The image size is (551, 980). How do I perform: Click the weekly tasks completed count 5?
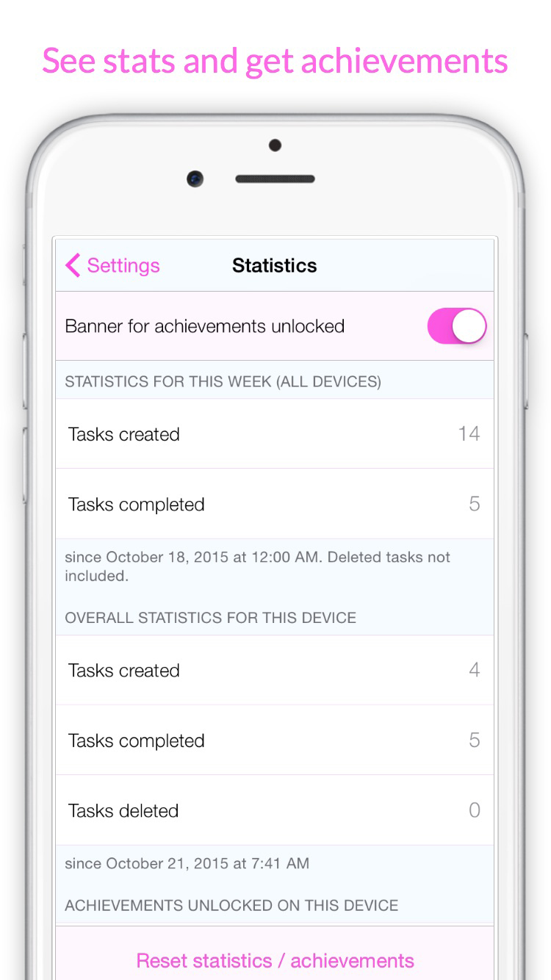coord(474,504)
